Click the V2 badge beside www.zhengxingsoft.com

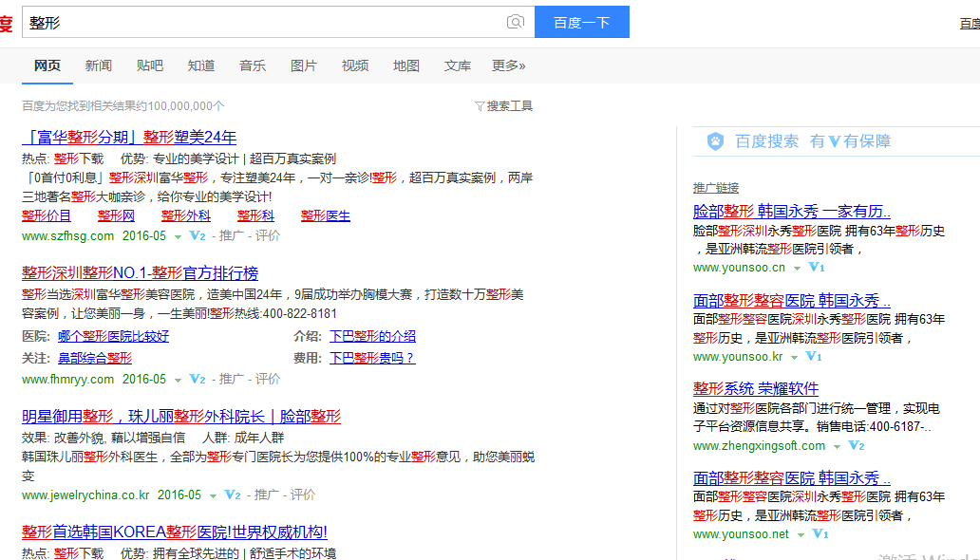[x=857, y=445]
